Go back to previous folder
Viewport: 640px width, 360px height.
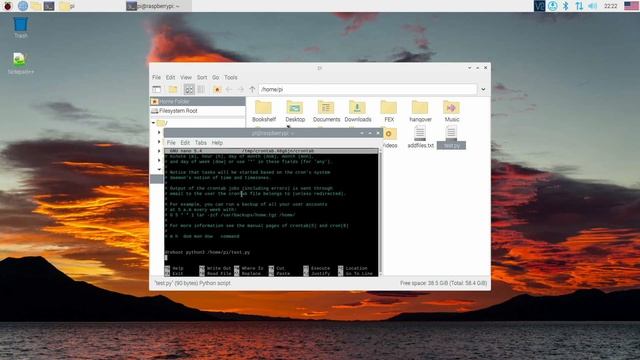(x=229, y=89)
